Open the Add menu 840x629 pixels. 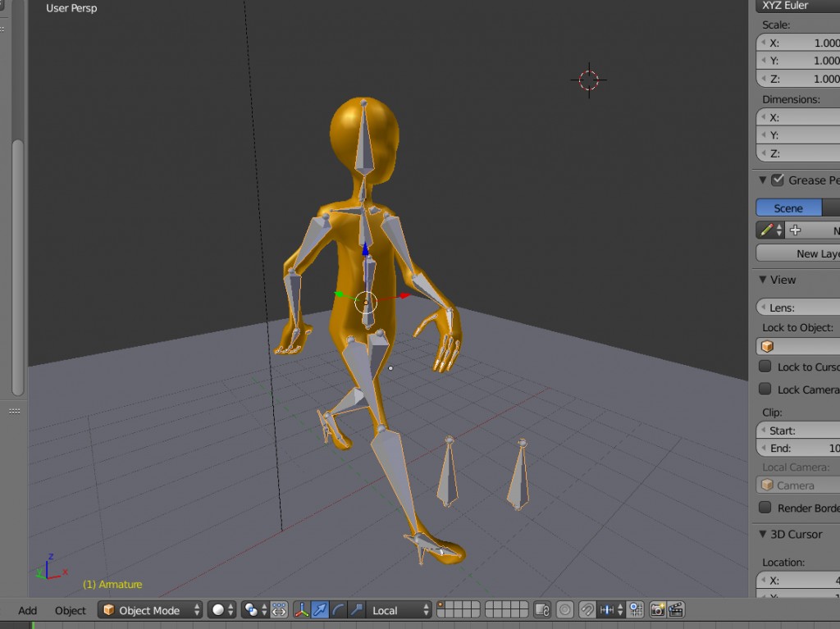(x=27, y=610)
